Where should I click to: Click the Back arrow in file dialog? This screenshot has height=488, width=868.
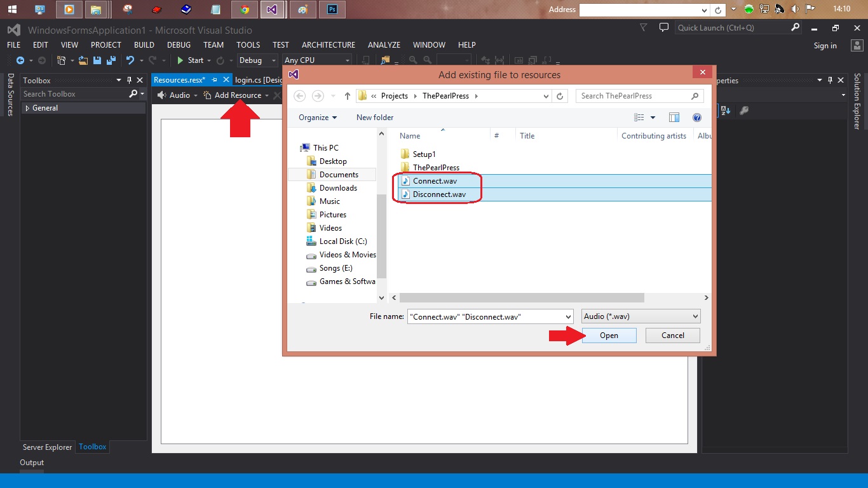pyautogui.click(x=300, y=96)
